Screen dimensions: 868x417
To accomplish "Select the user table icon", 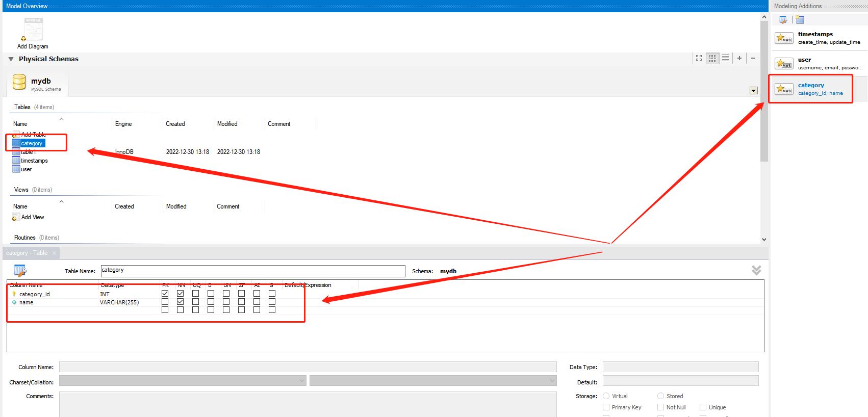I will (x=16, y=169).
